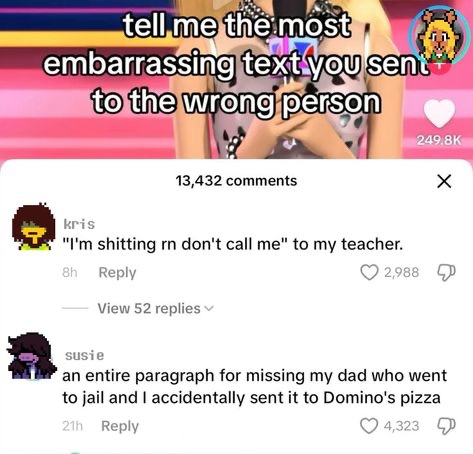Select susie's comment about Domino's pizza
Viewport: 473px width, 454px height.
pyautogui.click(x=254, y=387)
